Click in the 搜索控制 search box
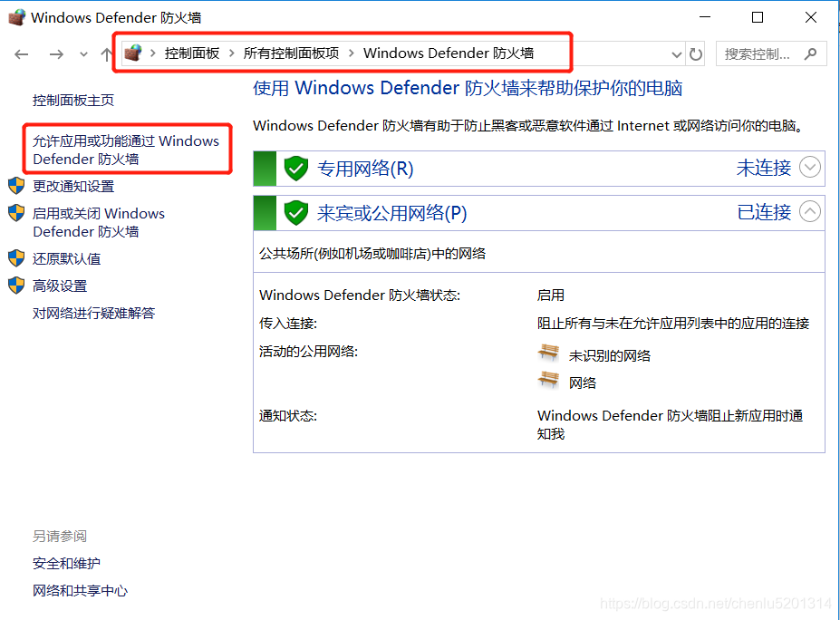This screenshot has height=620, width=840. [x=758, y=54]
